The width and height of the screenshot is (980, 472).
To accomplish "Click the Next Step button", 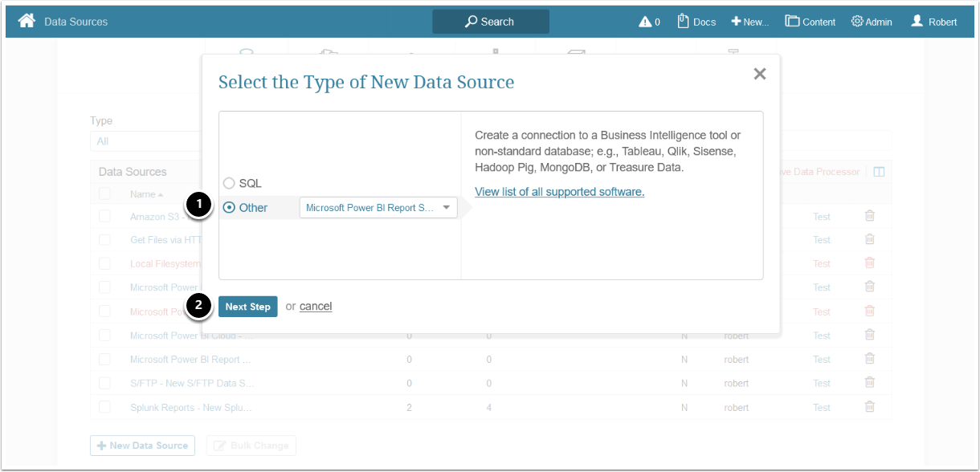I will coord(247,307).
